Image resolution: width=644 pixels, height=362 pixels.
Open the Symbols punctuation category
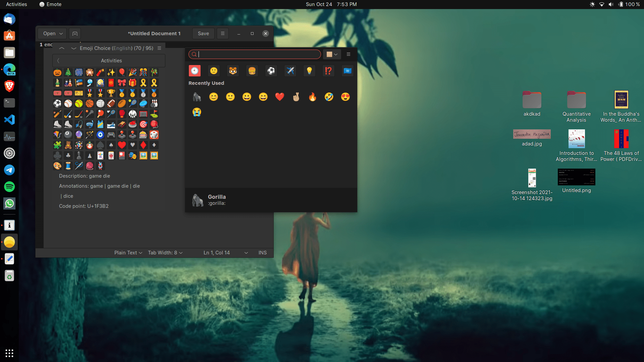coord(328,71)
